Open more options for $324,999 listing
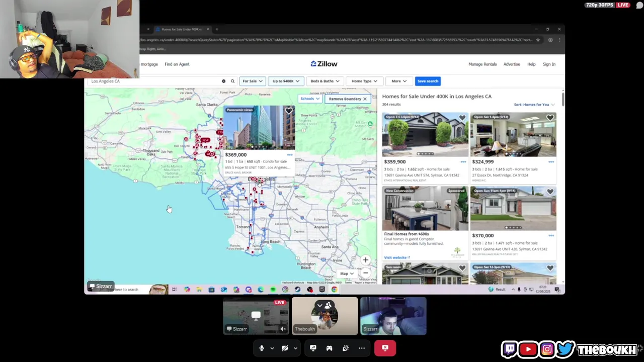Image resolution: width=644 pixels, height=362 pixels. 551,162
